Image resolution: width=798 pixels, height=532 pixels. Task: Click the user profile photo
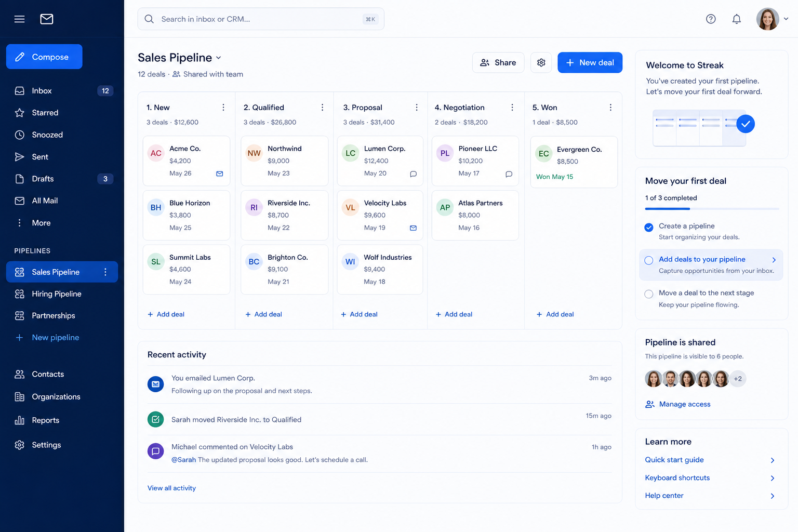tap(768, 19)
